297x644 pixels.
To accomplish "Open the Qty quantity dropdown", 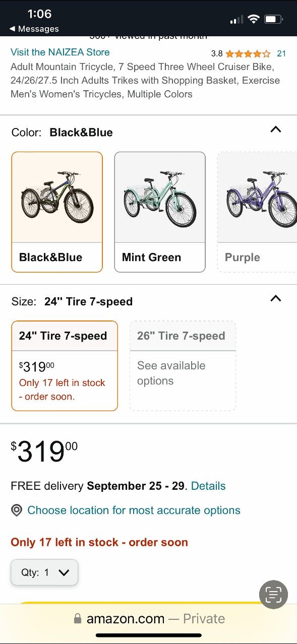I will [44, 572].
